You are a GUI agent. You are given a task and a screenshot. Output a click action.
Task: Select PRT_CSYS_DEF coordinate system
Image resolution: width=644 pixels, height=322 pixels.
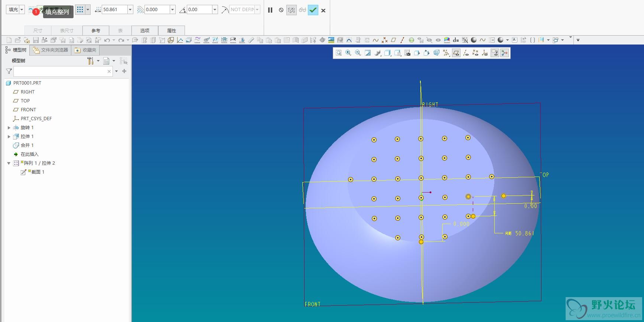pos(36,119)
